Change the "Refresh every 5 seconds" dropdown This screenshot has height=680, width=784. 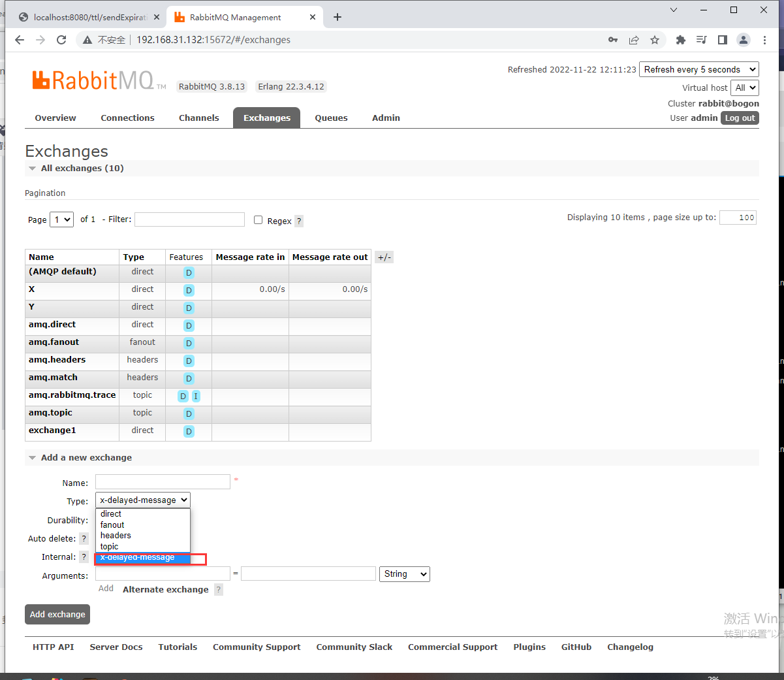(x=698, y=69)
